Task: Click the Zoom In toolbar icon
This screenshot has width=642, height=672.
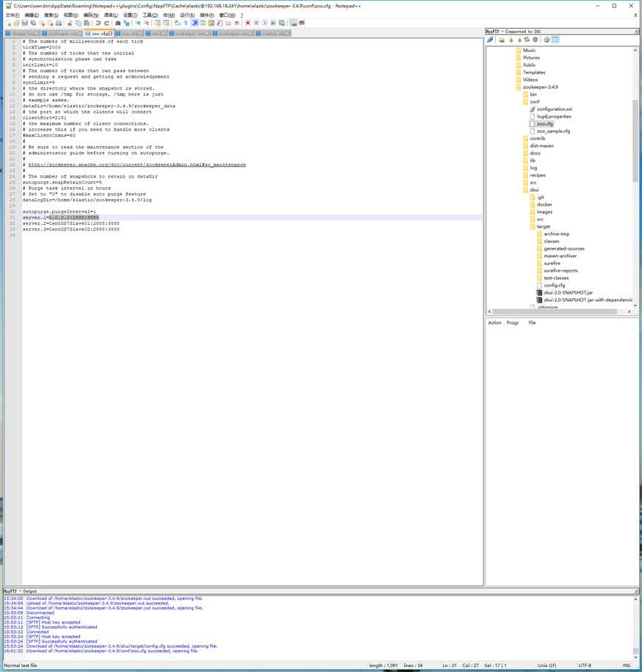Action: pos(137,24)
